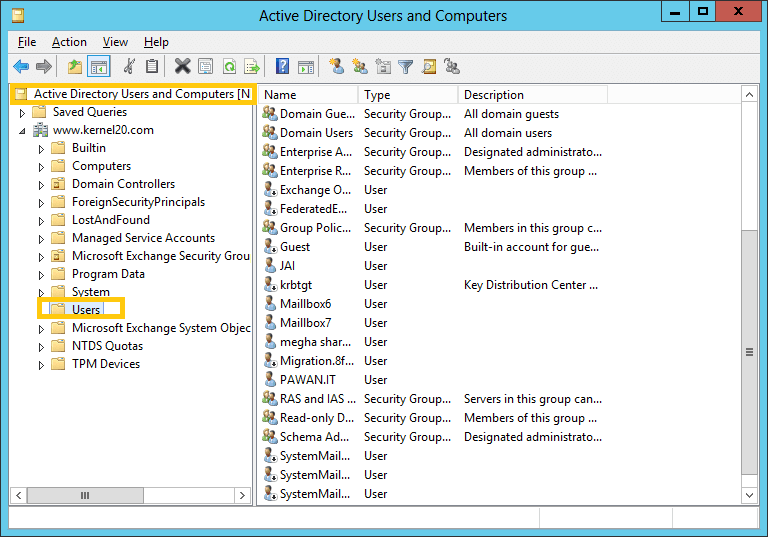The height and width of the screenshot is (537, 768).
Task: Click Add to group toolbar icon
Action: pos(452,66)
